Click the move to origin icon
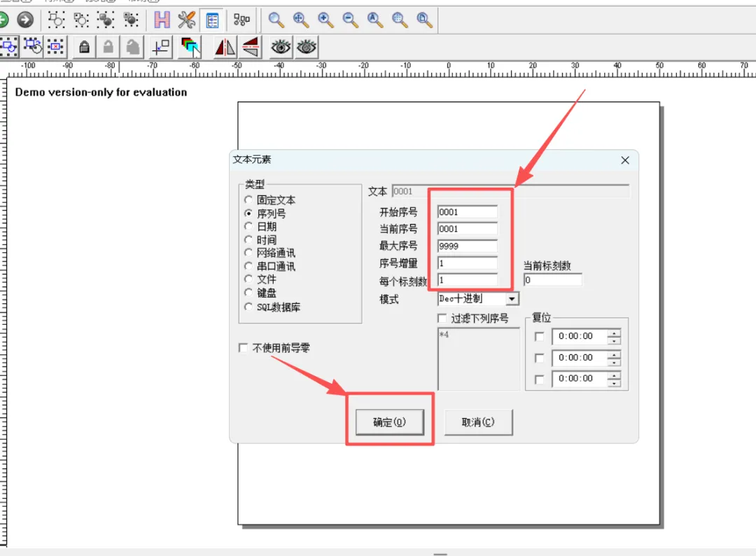Screen dimensions: 756x556 click(x=161, y=47)
